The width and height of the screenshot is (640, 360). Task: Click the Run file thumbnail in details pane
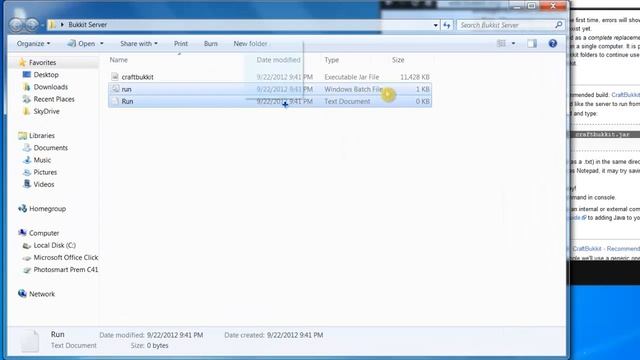pyautogui.click(x=30, y=340)
